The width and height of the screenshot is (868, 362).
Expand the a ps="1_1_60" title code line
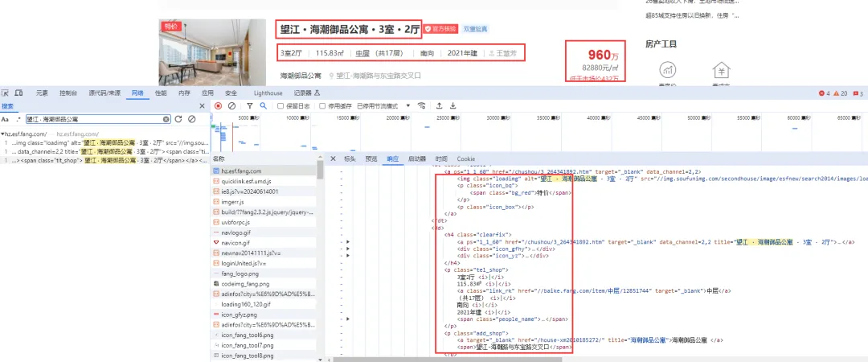point(348,242)
